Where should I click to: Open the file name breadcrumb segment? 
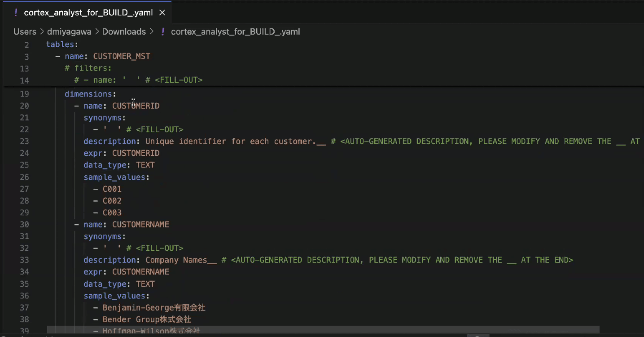(x=236, y=31)
